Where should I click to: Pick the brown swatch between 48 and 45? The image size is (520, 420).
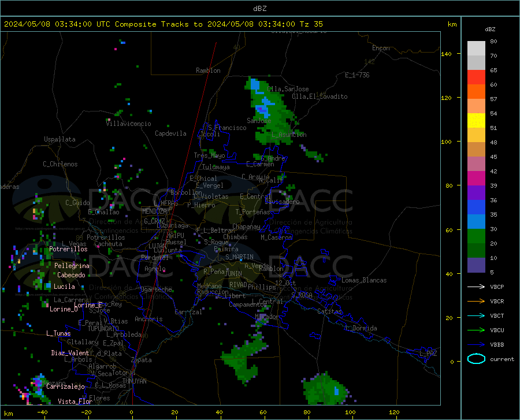point(476,150)
